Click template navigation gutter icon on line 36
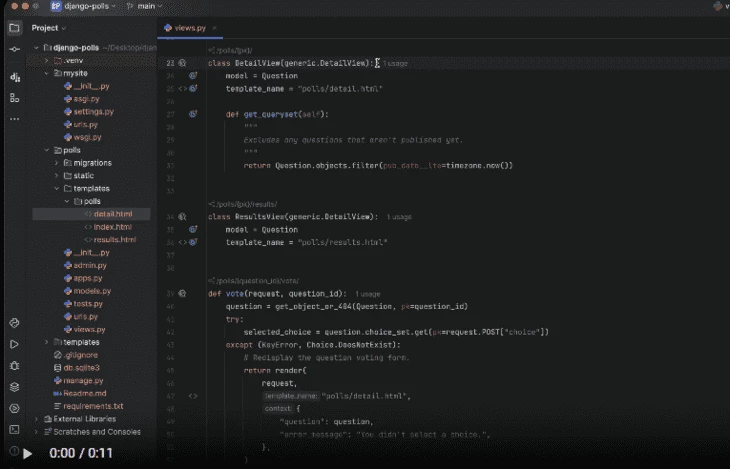This screenshot has height=469, width=730. (x=182, y=242)
